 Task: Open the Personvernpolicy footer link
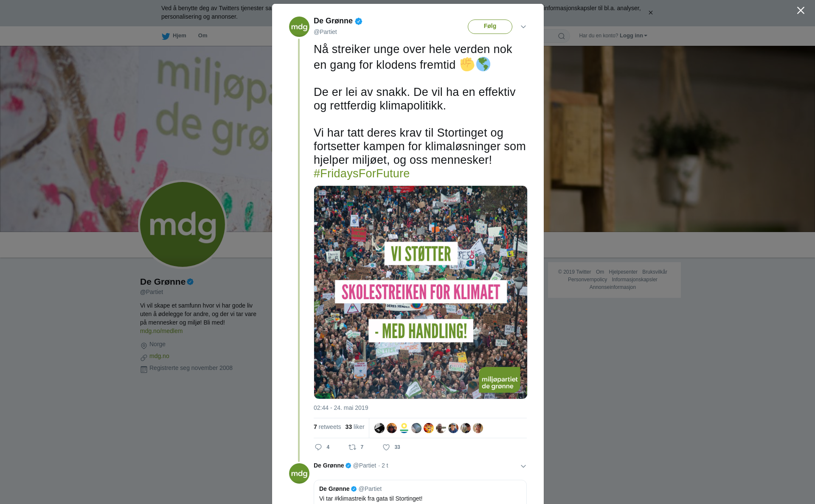click(x=587, y=280)
